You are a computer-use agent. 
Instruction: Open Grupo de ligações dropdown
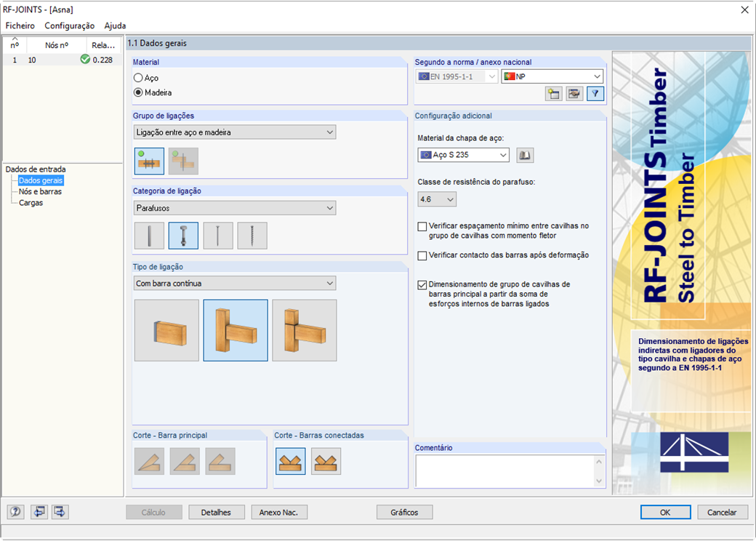235,132
